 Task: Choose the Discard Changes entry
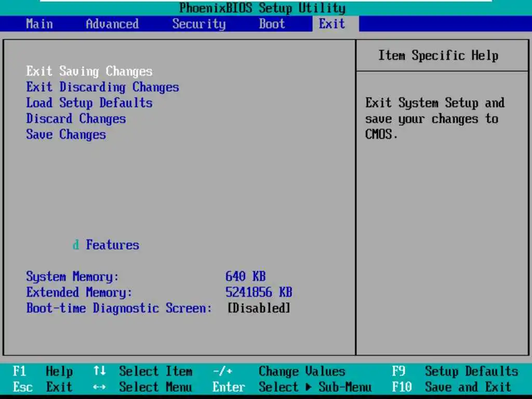(x=76, y=119)
